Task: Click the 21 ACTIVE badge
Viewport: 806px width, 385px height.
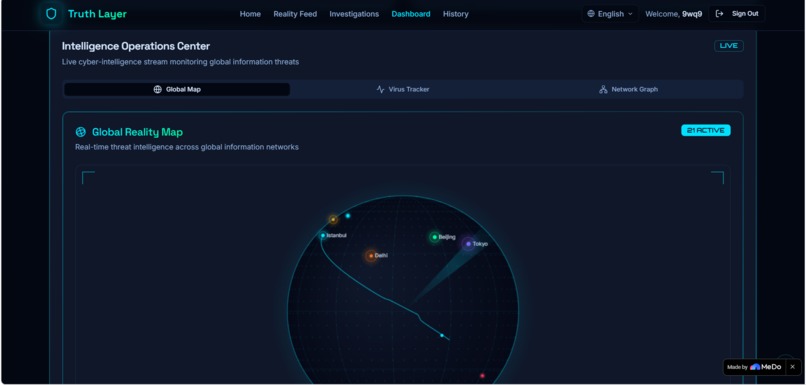Action: 706,131
